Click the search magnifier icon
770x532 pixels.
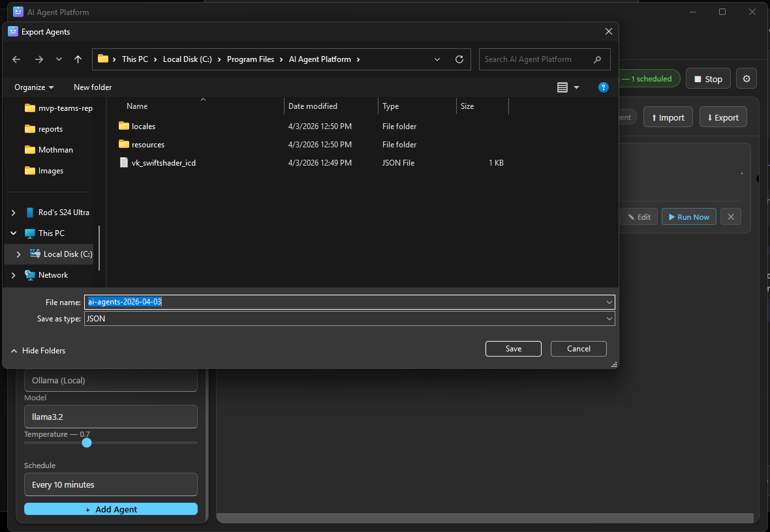tap(597, 59)
